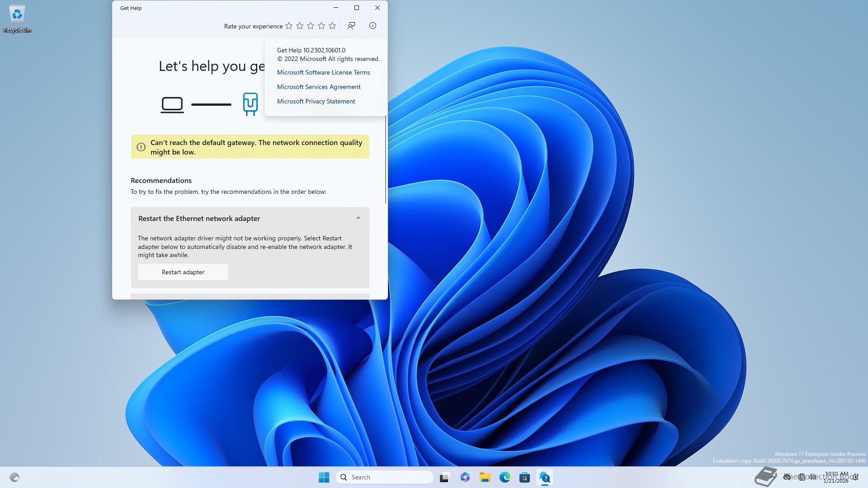Screen dimensions: 868x488
Task: Click the Windows Start button
Action: pos(324,477)
